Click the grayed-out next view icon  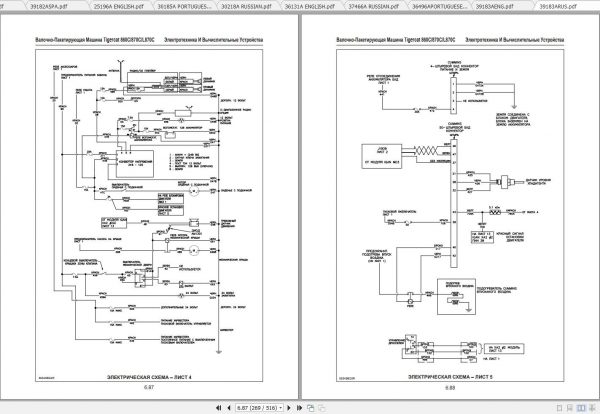(x=322, y=408)
